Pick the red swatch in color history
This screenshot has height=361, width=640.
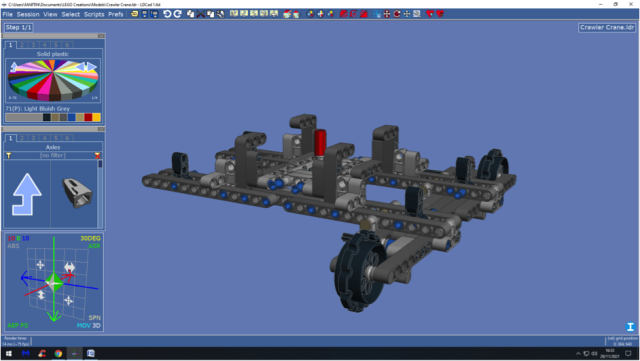click(88, 117)
